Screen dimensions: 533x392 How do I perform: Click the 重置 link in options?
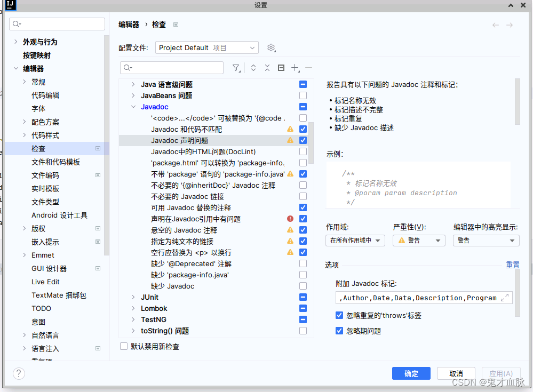point(513,265)
